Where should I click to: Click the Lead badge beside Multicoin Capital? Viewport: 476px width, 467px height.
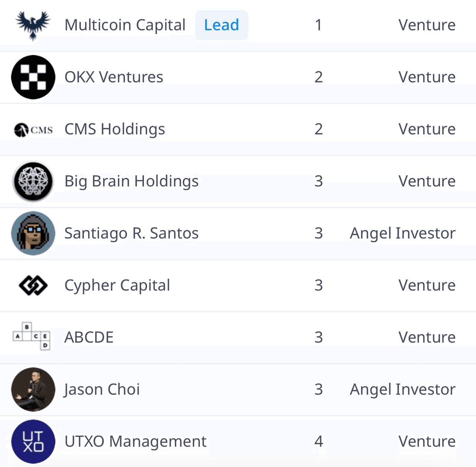(222, 25)
